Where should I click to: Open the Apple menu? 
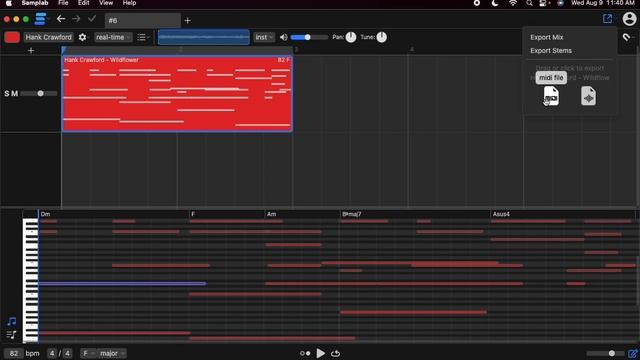coord(9,3)
